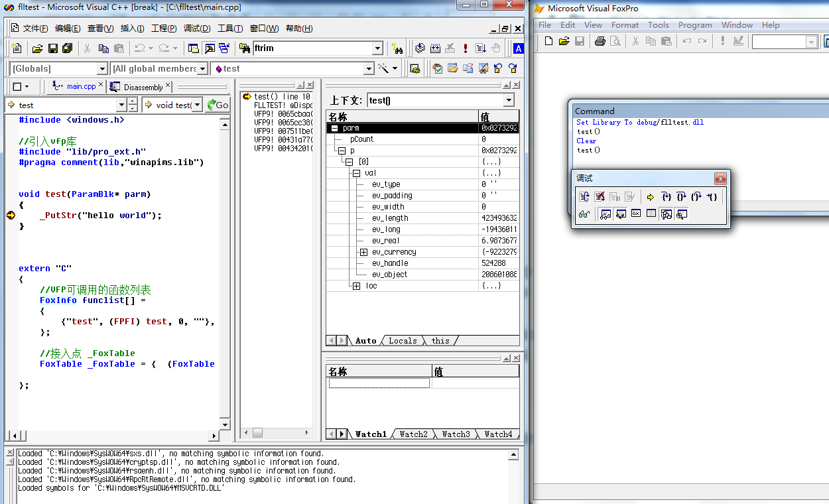Click Open in the FoxPro toolbar
This screenshot has width=829, height=504.
point(564,41)
